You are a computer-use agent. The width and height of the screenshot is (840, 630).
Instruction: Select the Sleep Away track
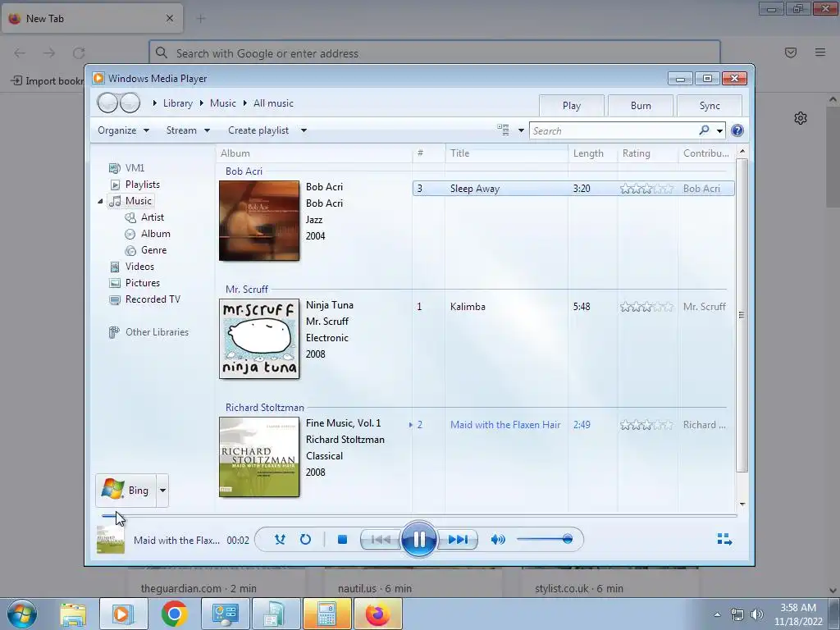[573, 189]
